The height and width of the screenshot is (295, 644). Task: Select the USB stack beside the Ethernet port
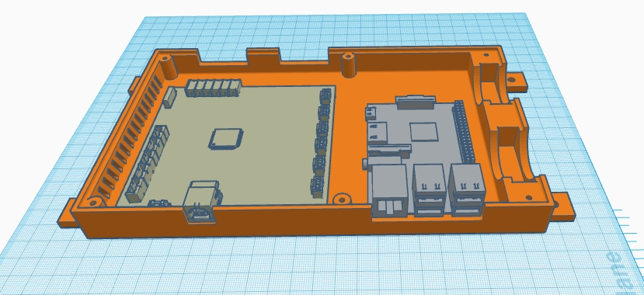tap(429, 190)
